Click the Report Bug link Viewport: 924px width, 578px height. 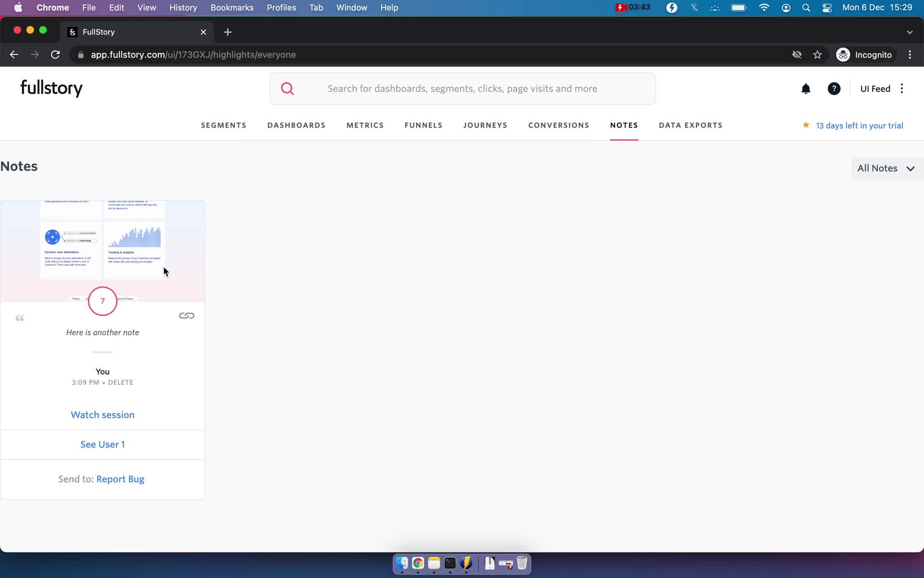[x=120, y=479]
